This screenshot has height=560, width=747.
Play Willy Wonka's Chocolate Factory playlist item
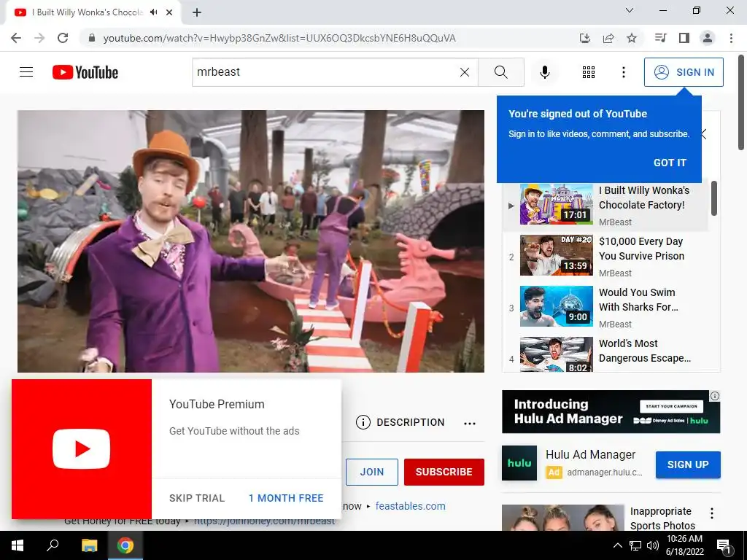tap(605, 205)
